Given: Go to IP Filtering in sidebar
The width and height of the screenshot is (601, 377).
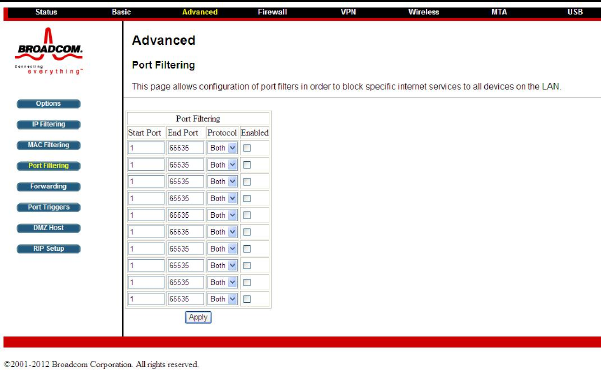Looking at the screenshot, I should pyautogui.click(x=49, y=125).
